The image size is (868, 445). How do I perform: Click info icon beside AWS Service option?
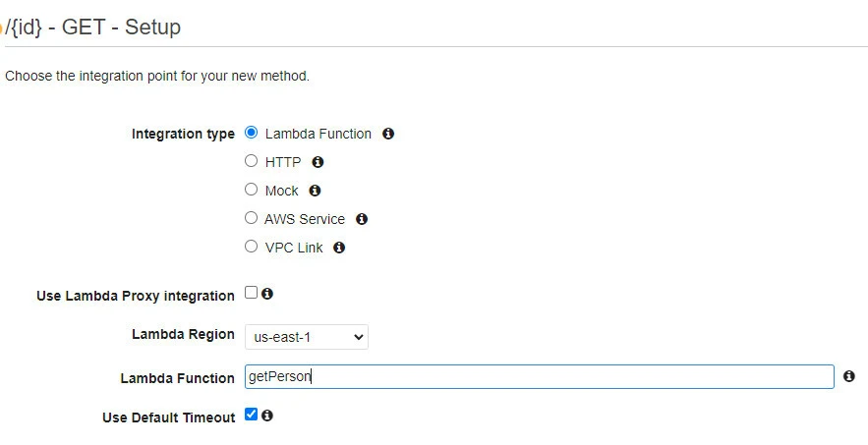(x=362, y=219)
